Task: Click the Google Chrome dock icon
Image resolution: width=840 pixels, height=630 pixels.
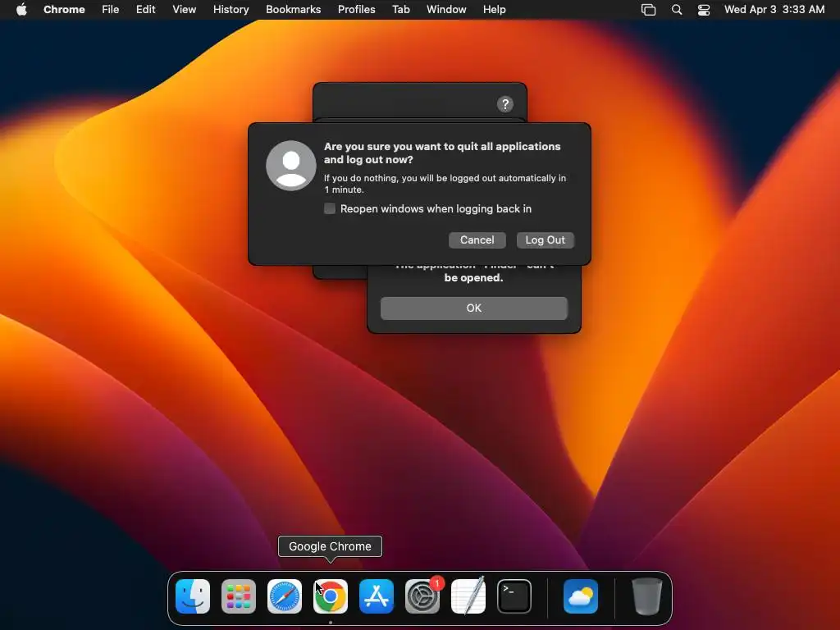Action: (331, 596)
